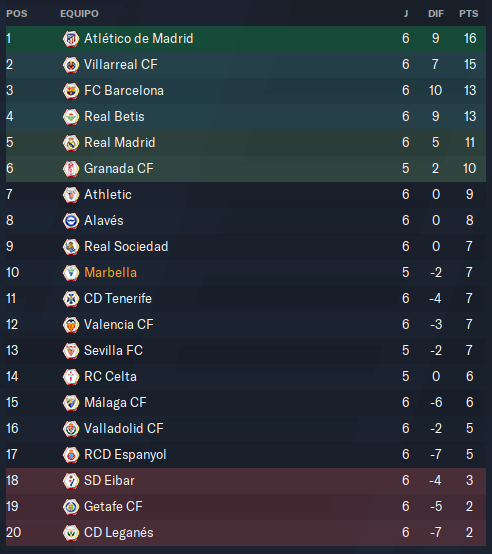
Task: Select the SD Eibar relegation row
Action: (x=246, y=481)
